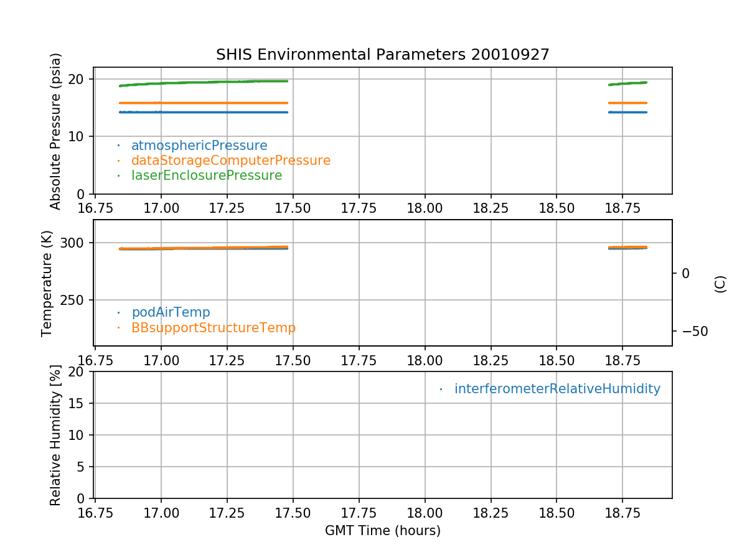
Task: Click the short orange pressure segment near 18.75
Action: [627, 103]
